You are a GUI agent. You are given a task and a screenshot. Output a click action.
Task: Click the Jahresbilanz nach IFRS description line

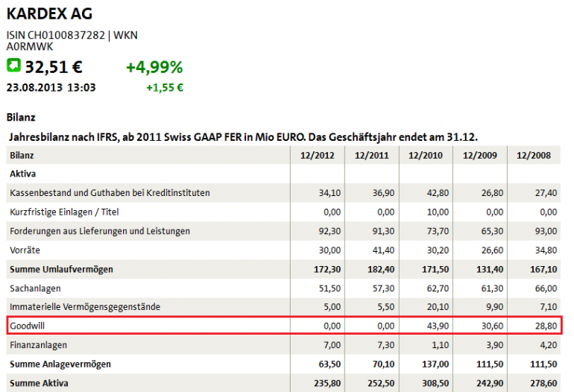coord(243,137)
